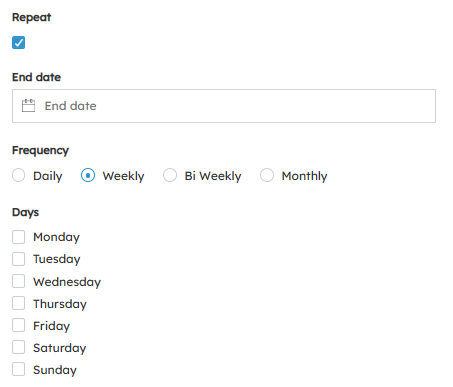Tick the Sunday checkbox box

(x=18, y=369)
